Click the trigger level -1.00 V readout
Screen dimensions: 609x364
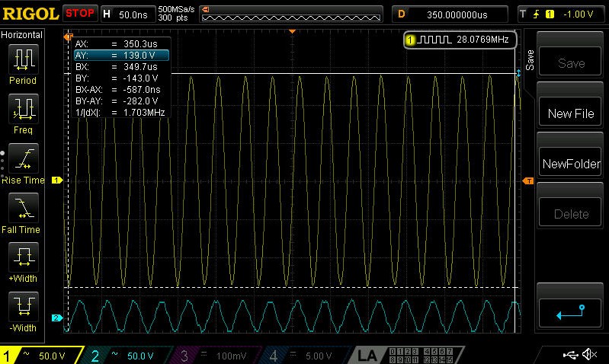tap(578, 14)
